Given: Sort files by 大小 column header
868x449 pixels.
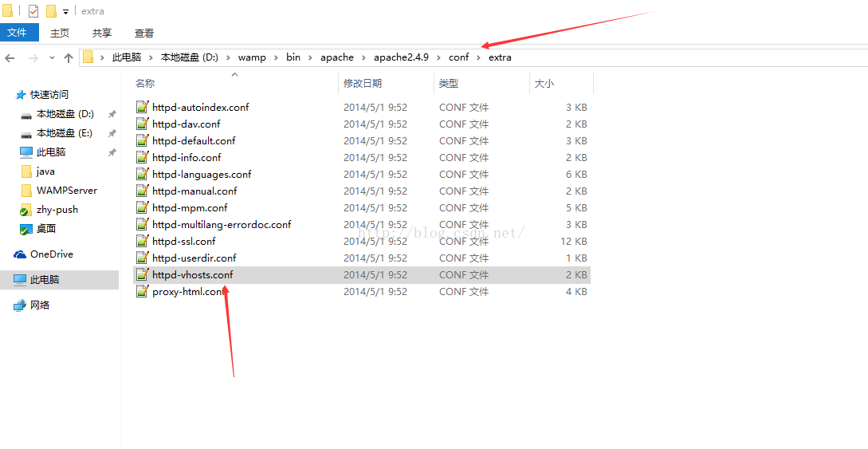Looking at the screenshot, I should point(544,84).
